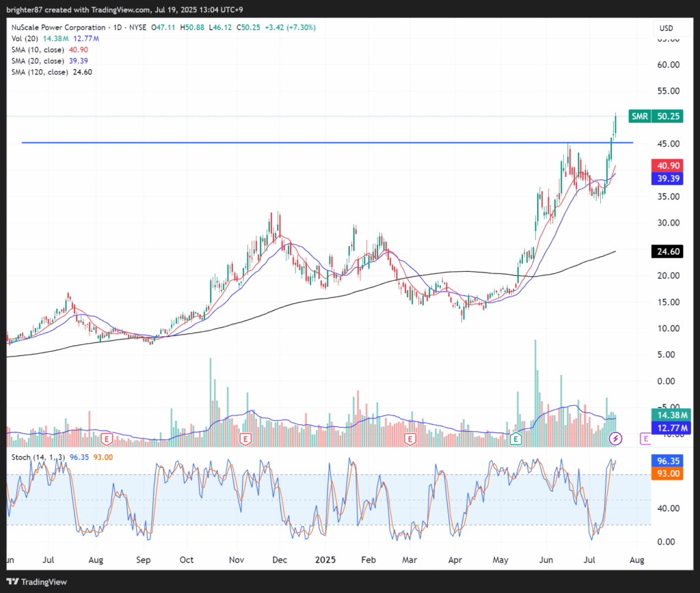Select the Vol (20) indicator legend
This screenshot has width=700, height=593.
(25, 38)
